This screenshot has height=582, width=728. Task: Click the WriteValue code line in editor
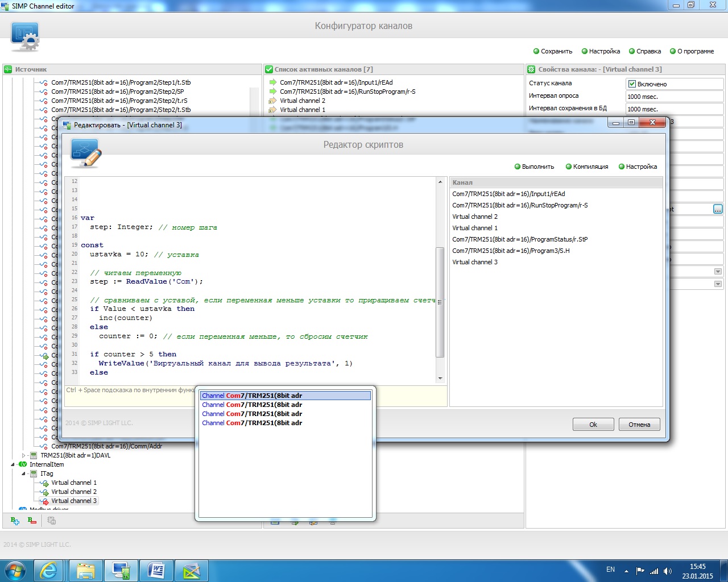click(x=226, y=363)
